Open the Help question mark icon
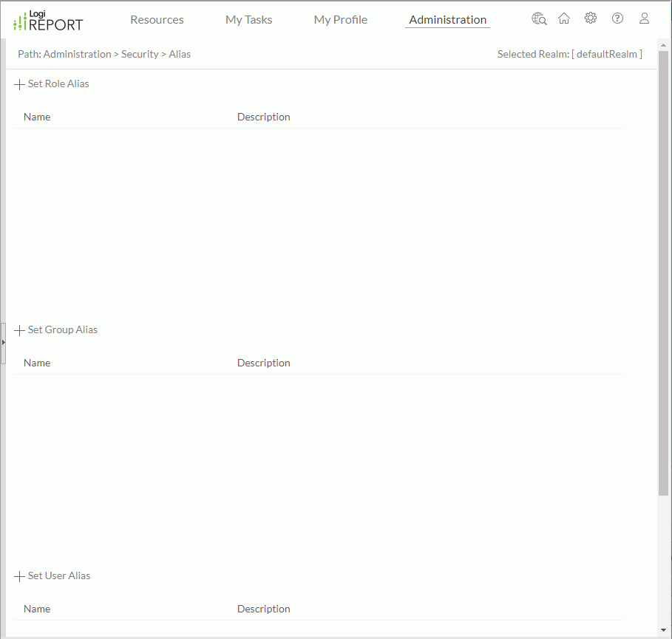 (617, 19)
